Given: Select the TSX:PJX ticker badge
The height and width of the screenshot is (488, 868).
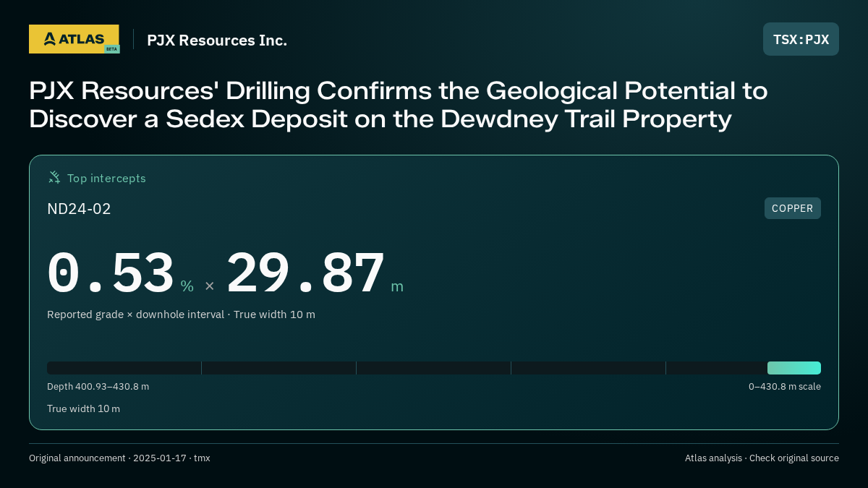Looking at the screenshot, I should point(801,39).
